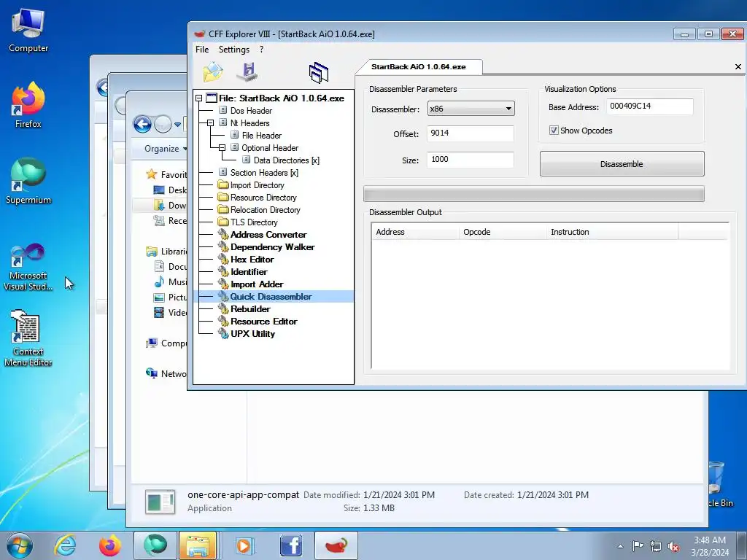This screenshot has width=747, height=560.
Task: Click the Windows cascade toolbar icon
Action: click(x=319, y=73)
